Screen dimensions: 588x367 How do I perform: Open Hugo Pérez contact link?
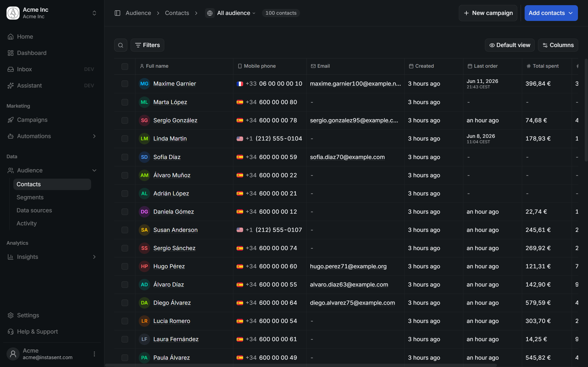tap(169, 266)
